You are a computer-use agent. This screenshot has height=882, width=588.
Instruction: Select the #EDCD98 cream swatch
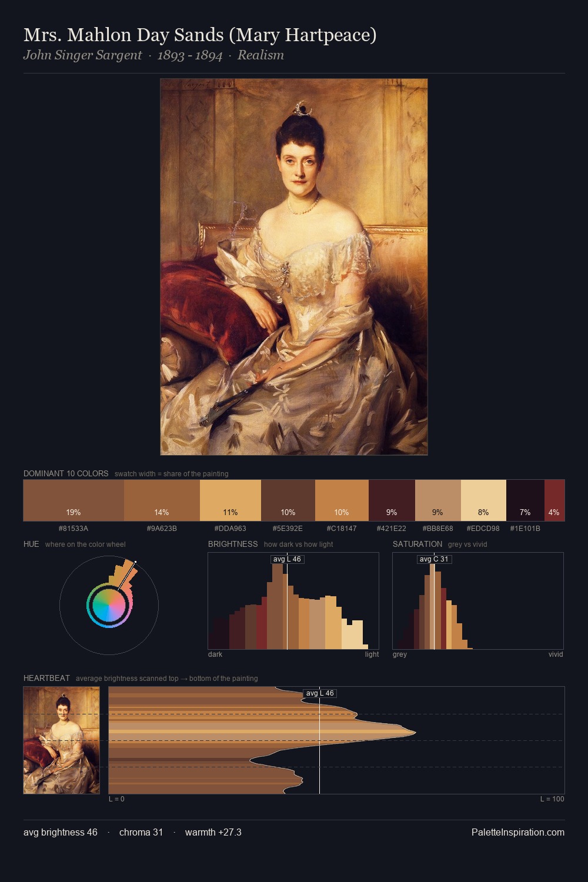tap(483, 500)
